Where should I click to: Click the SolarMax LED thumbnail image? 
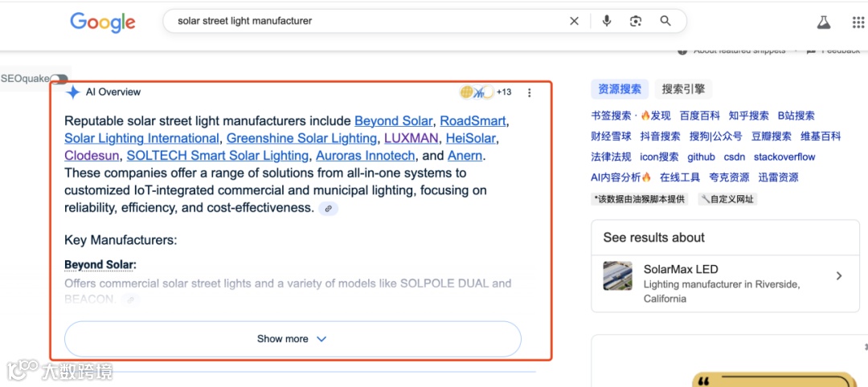(618, 275)
